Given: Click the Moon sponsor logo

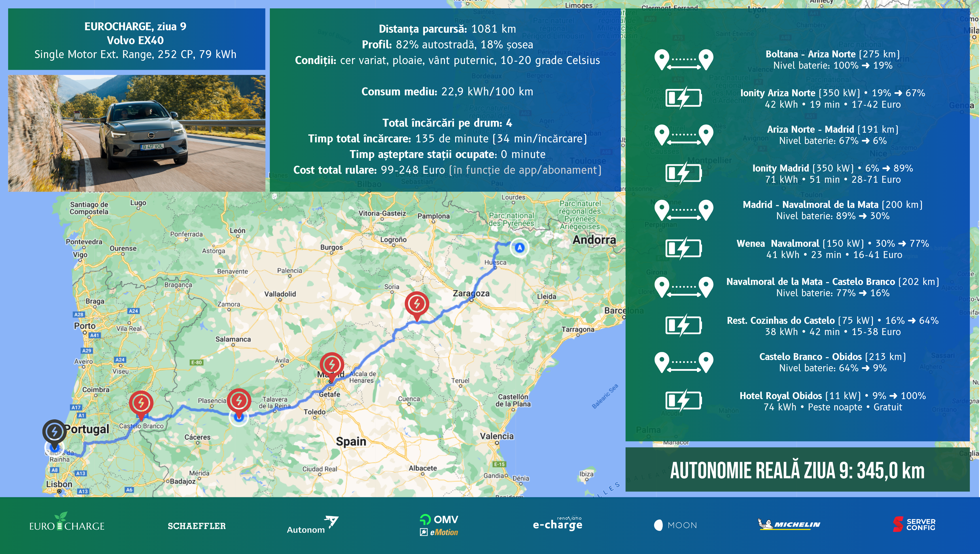Looking at the screenshot, I should click(x=675, y=526).
